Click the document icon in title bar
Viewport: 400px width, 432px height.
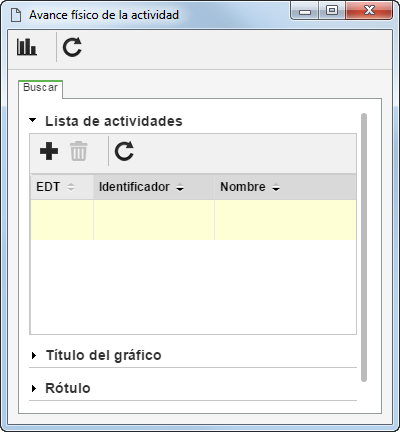coord(16,15)
